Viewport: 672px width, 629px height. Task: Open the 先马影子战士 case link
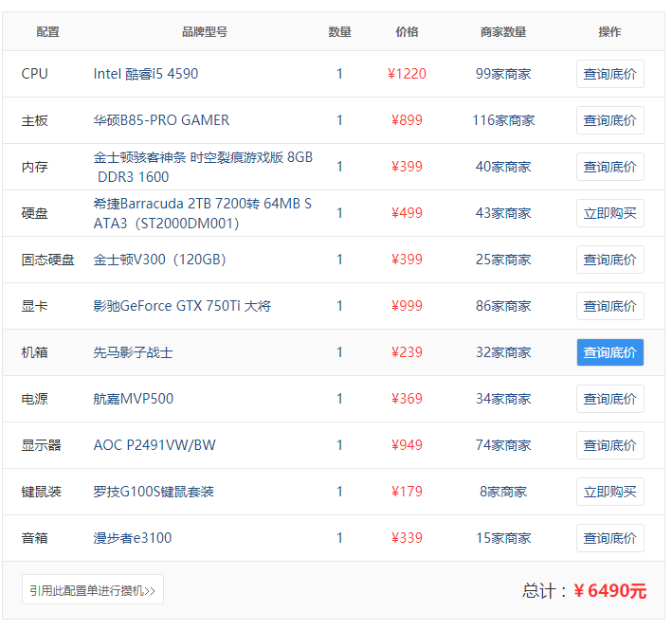(133, 352)
